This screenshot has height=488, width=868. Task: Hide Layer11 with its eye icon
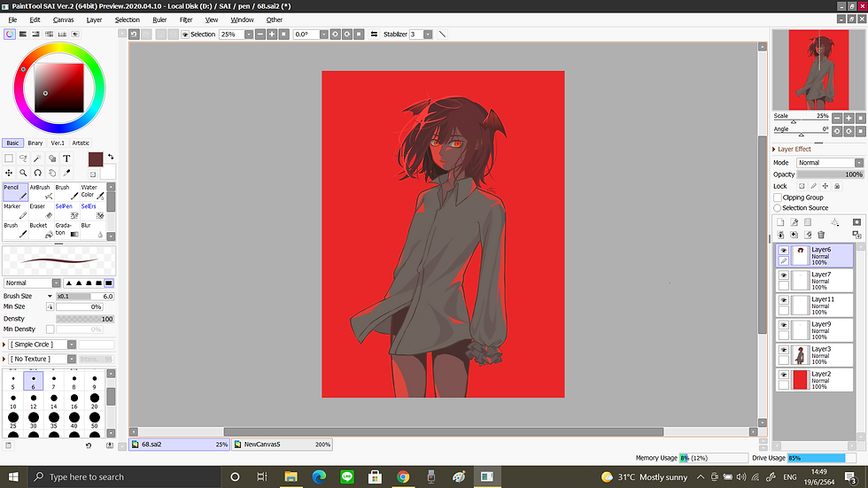click(783, 300)
